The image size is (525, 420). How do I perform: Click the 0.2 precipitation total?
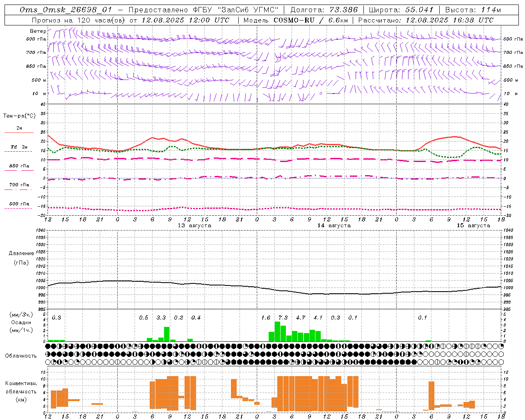(x=178, y=317)
